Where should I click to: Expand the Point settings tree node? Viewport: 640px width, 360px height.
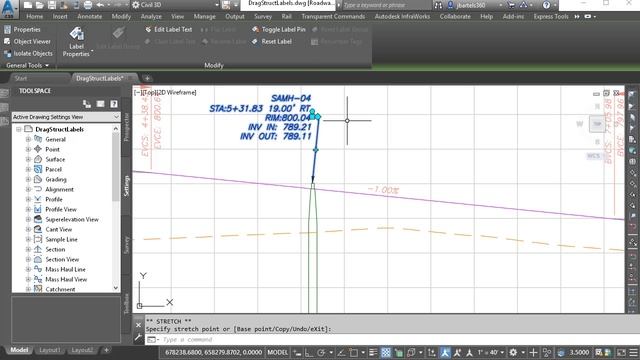[28, 149]
